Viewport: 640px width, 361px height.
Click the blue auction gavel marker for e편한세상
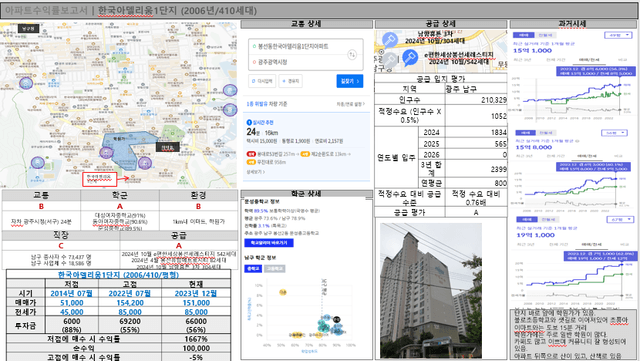[x=410, y=57]
